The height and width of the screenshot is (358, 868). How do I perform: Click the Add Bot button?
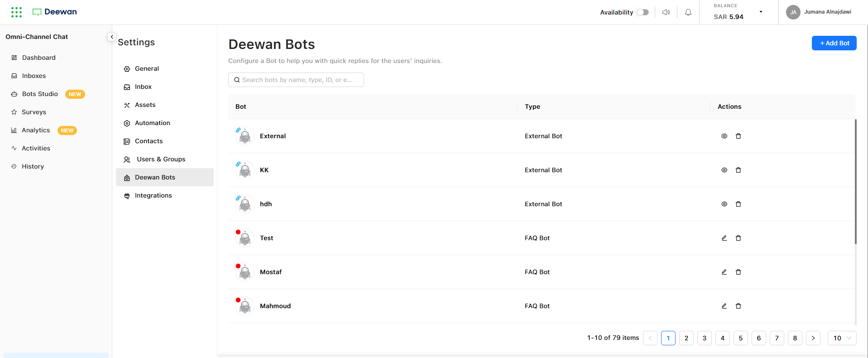point(834,43)
